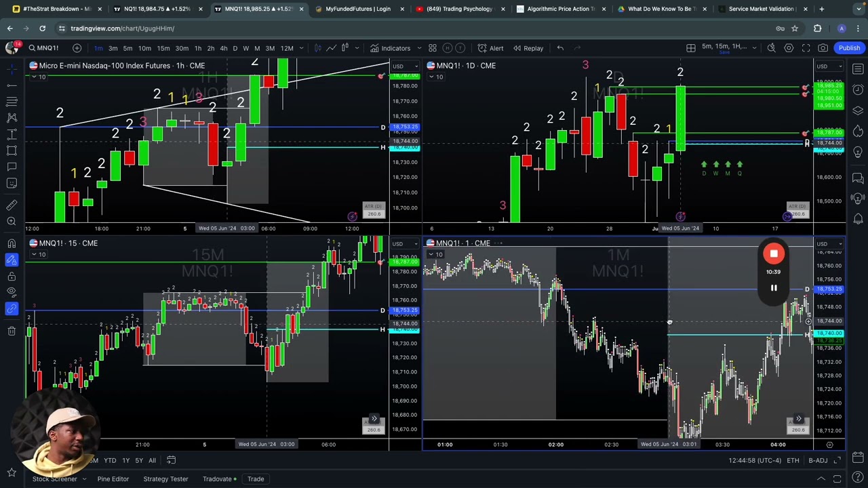
Task: Select the All date range
Action: (x=152, y=460)
